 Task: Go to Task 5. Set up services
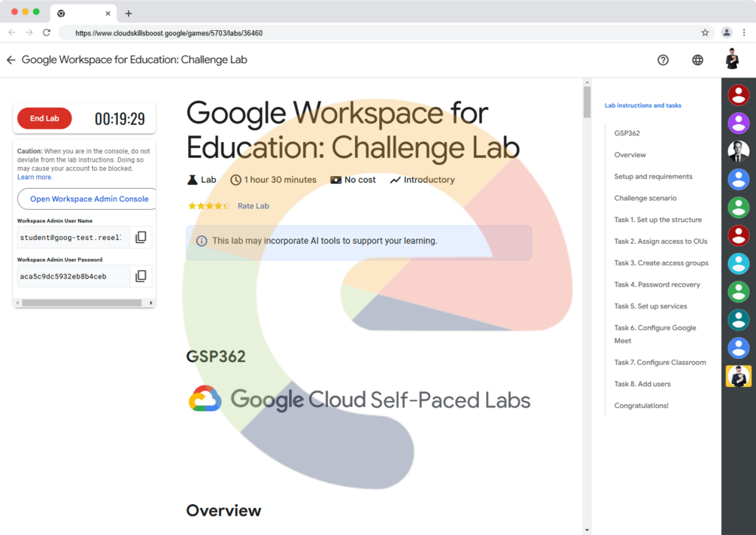(651, 306)
